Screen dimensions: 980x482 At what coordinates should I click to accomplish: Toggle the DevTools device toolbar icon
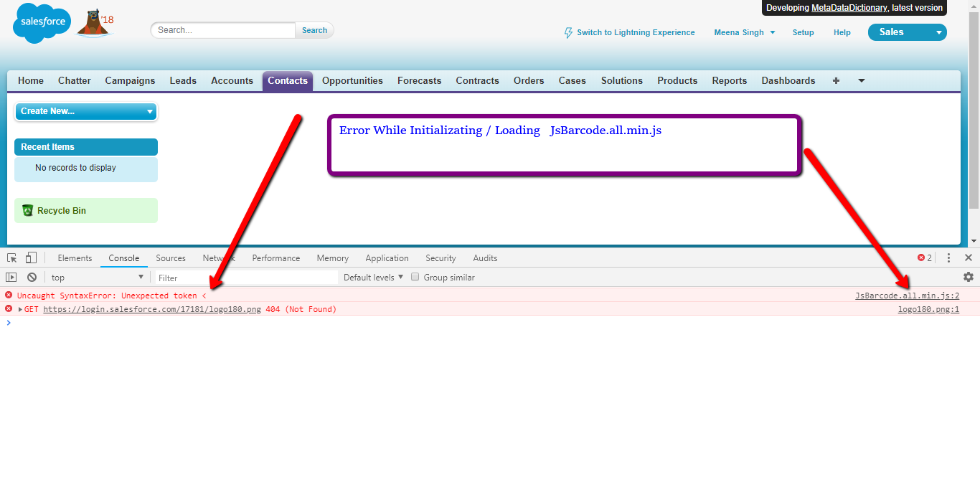(32, 257)
